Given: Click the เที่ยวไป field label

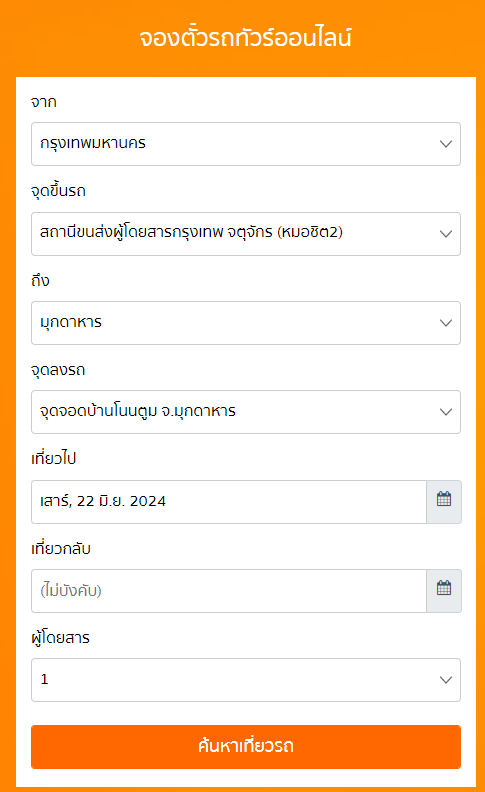Looking at the screenshot, I should [x=54, y=459].
